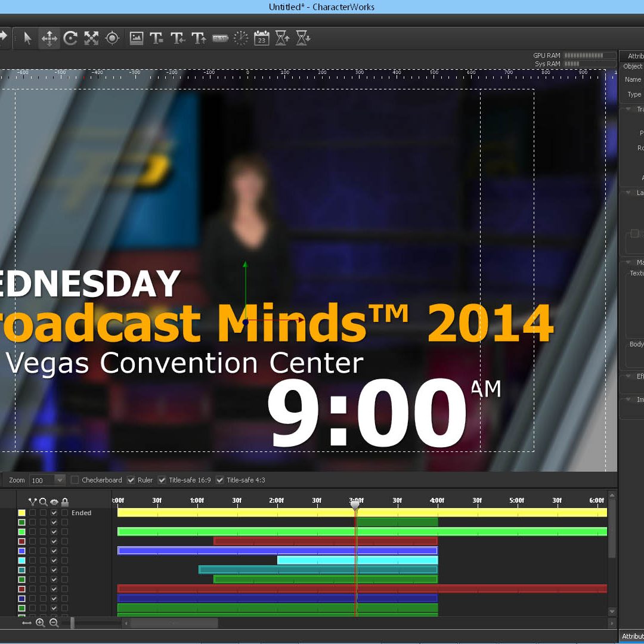Viewport: 644px width, 644px height.
Task: Fit timeline to width with double-arrow icon
Action: click(x=27, y=623)
